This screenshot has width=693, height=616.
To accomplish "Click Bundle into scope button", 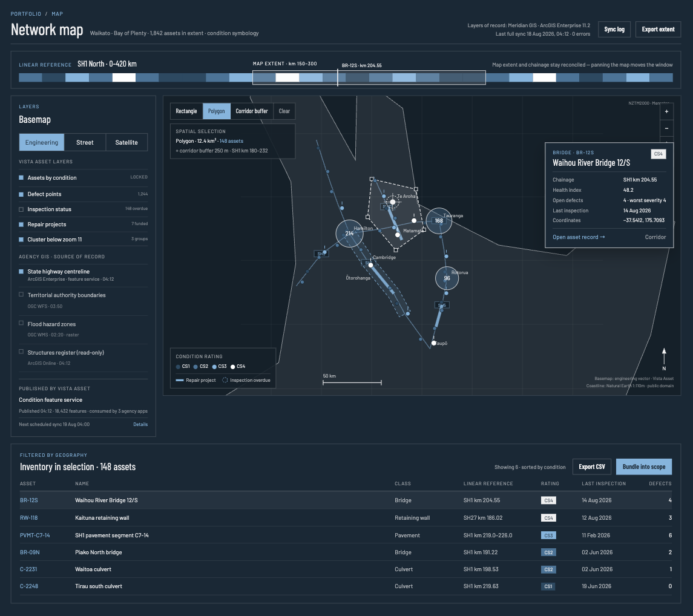I will (643, 467).
